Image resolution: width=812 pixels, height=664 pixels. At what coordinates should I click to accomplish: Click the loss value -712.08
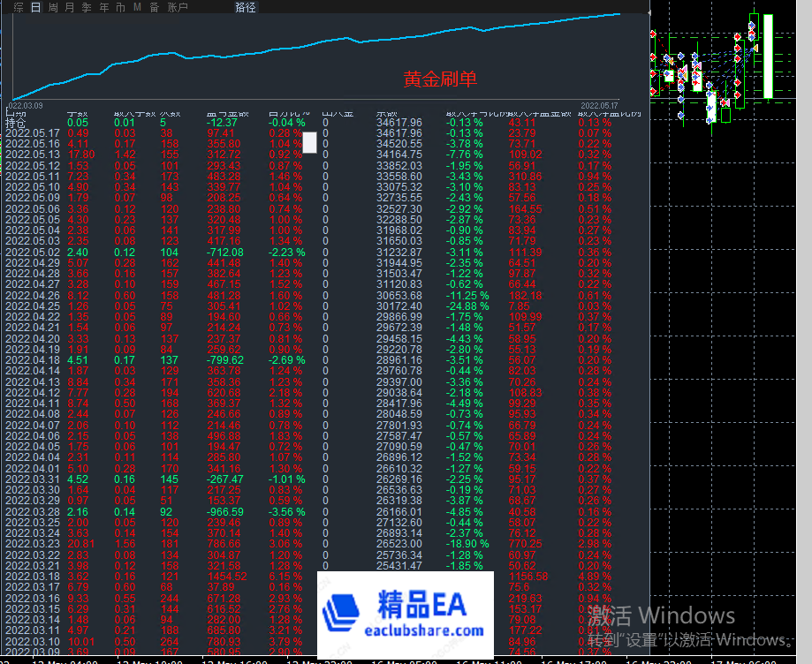tap(224, 253)
